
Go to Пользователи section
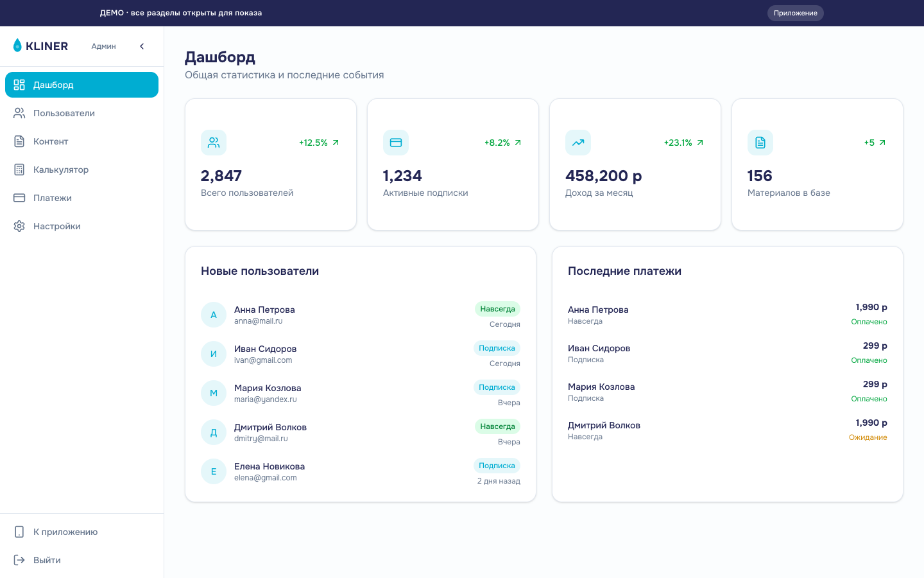(x=81, y=113)
